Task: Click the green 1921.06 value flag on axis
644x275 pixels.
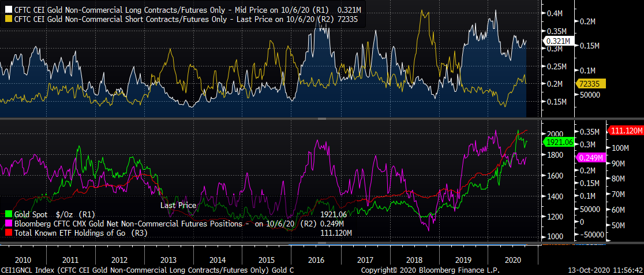Action: point(558,143)
